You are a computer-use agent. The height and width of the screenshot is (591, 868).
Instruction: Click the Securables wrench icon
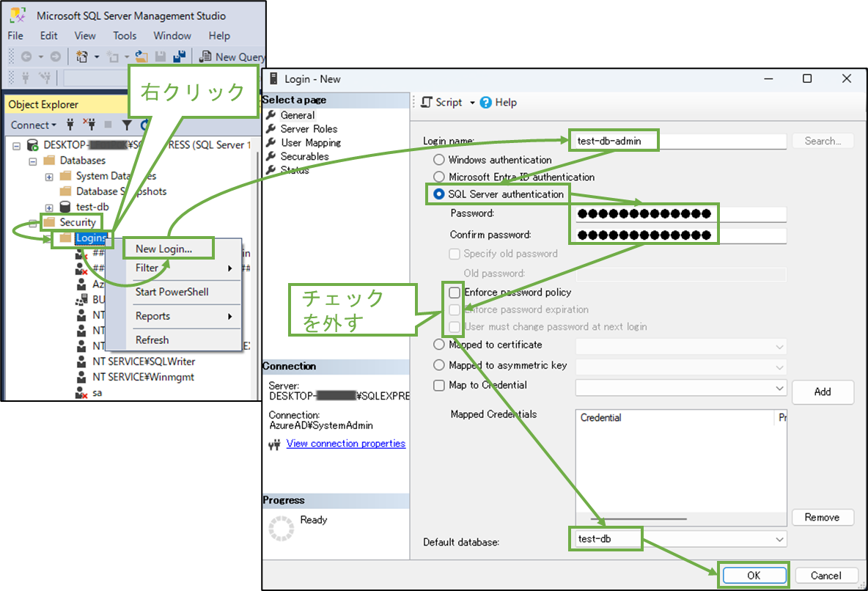click(x=271, y=156)
